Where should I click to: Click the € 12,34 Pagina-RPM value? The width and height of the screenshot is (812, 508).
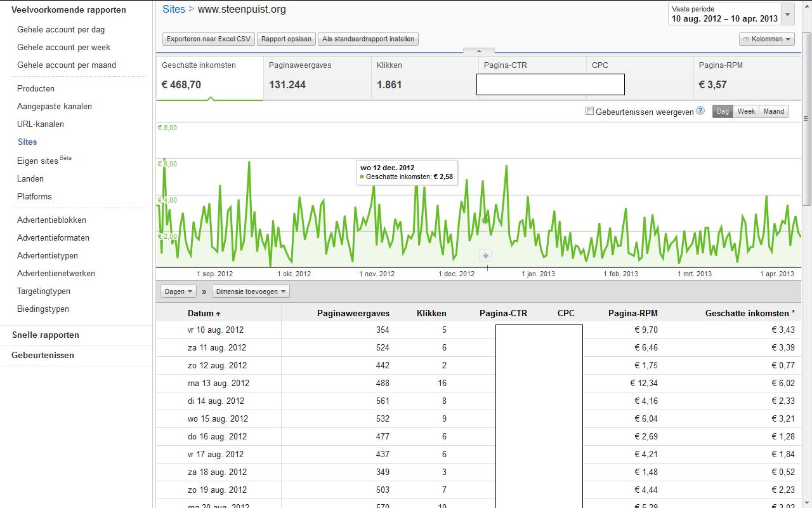pos(644,383)
